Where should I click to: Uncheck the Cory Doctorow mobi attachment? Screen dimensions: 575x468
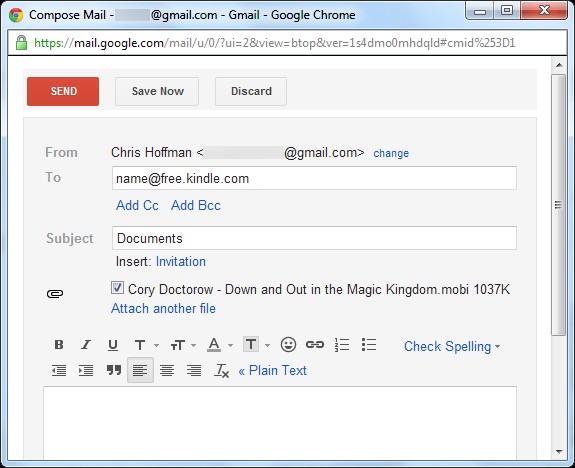(117, 288)
